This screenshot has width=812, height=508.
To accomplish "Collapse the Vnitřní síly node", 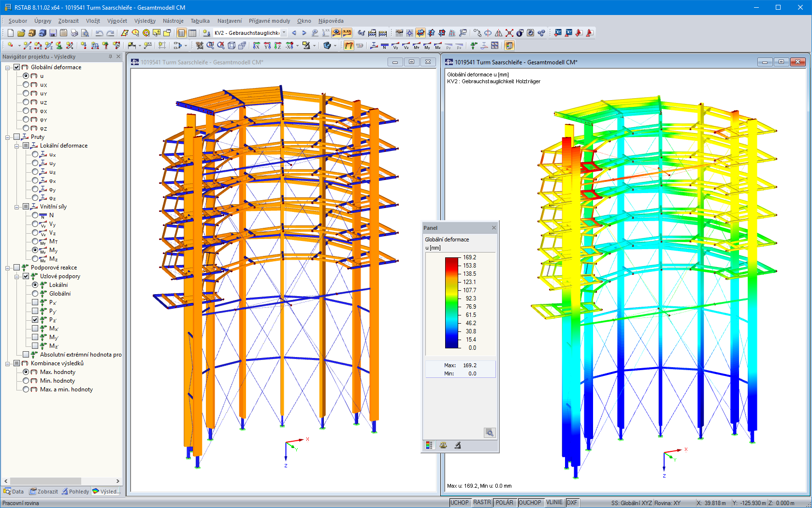I will tap(17, 207).
